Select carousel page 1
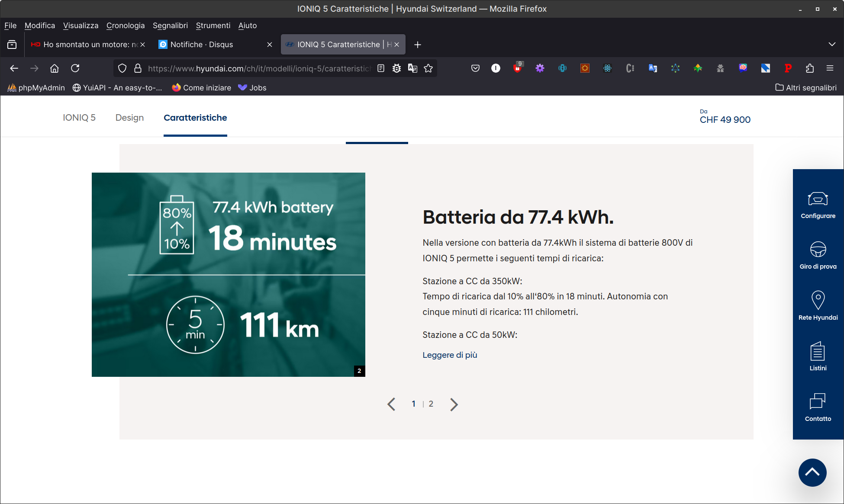The image size is (844, 504). point(414,404)
